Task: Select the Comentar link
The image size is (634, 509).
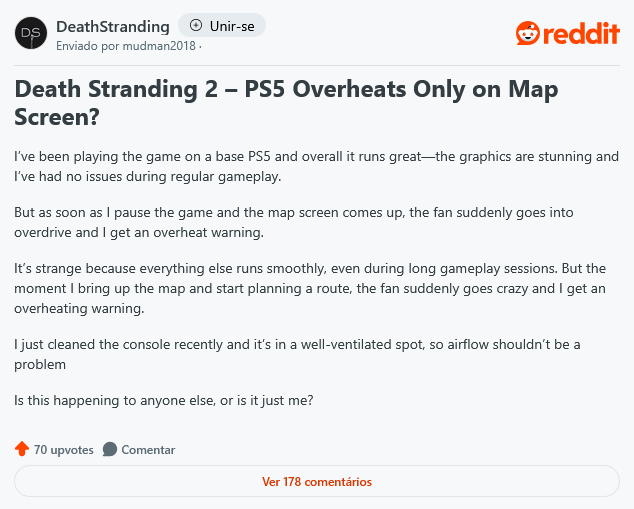Action: [x=148, y=450]
